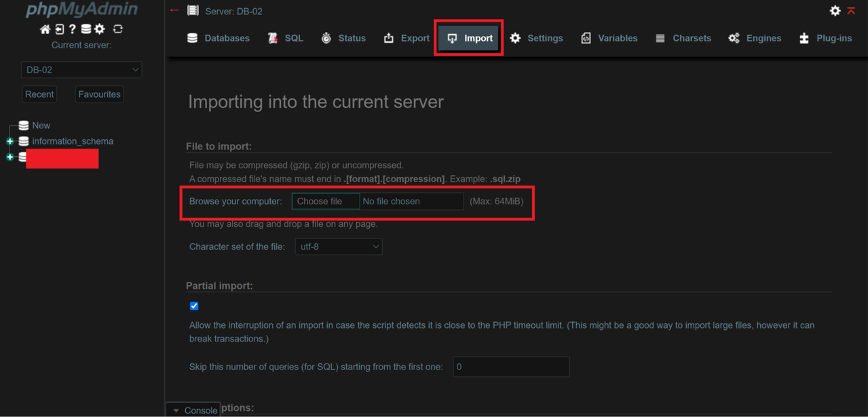Screen dimensions: 868x417
Task: Click the Recent button
Action: (39, 94)
